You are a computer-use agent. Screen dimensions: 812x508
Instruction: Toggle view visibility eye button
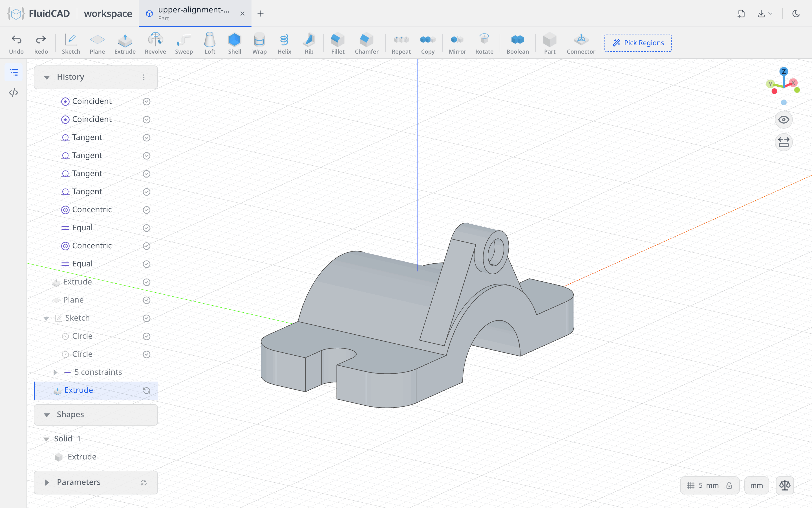pyautogui.click(x=784, y=120)
